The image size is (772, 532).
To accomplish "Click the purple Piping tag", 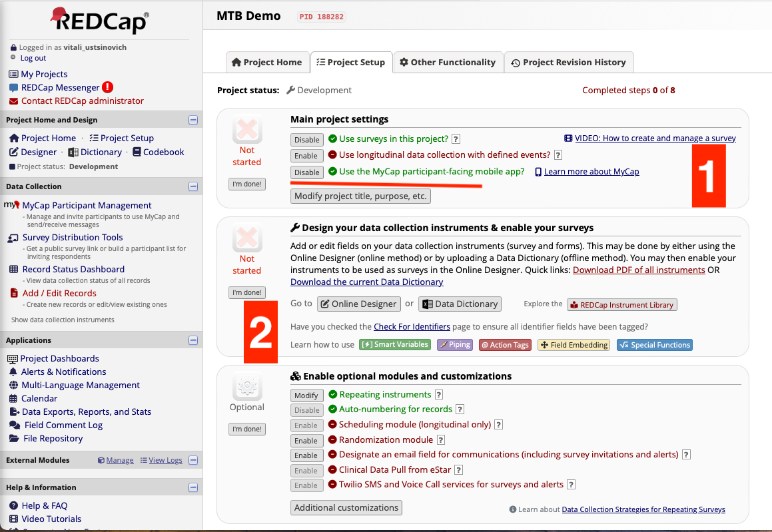I will click(x=455, y=344).
